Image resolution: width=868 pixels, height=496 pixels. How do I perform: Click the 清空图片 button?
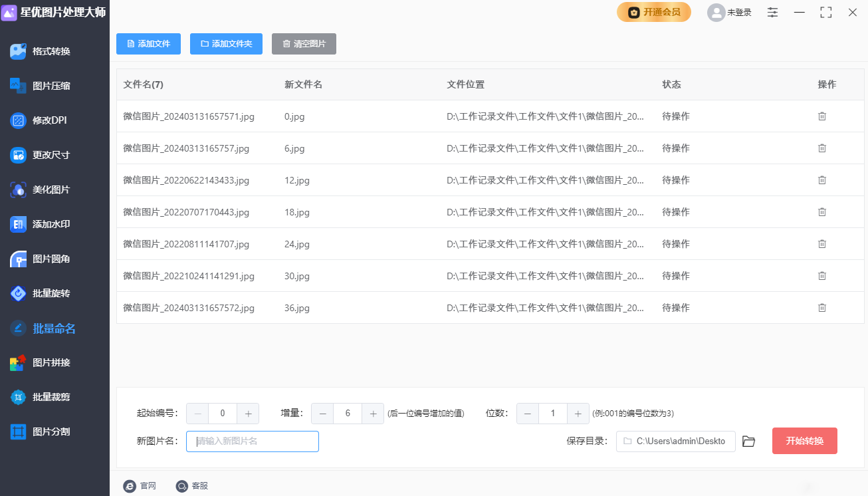(304, 44)
